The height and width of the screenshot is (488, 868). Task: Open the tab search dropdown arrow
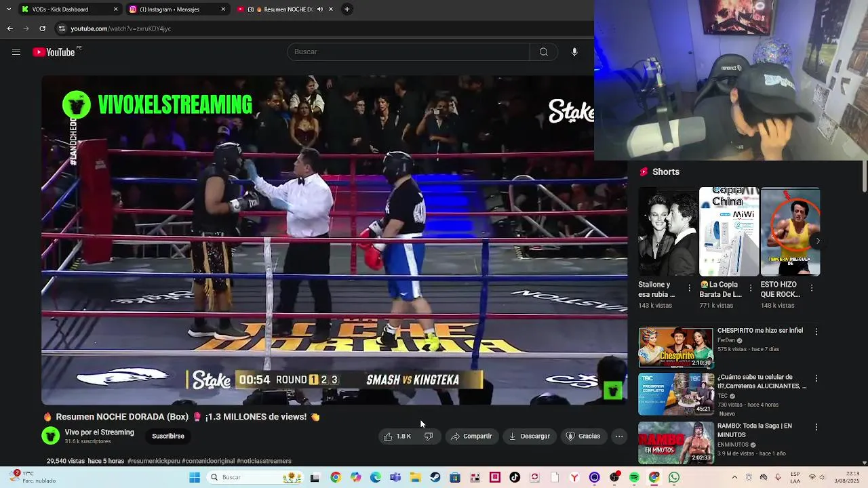tap(8, 9)
